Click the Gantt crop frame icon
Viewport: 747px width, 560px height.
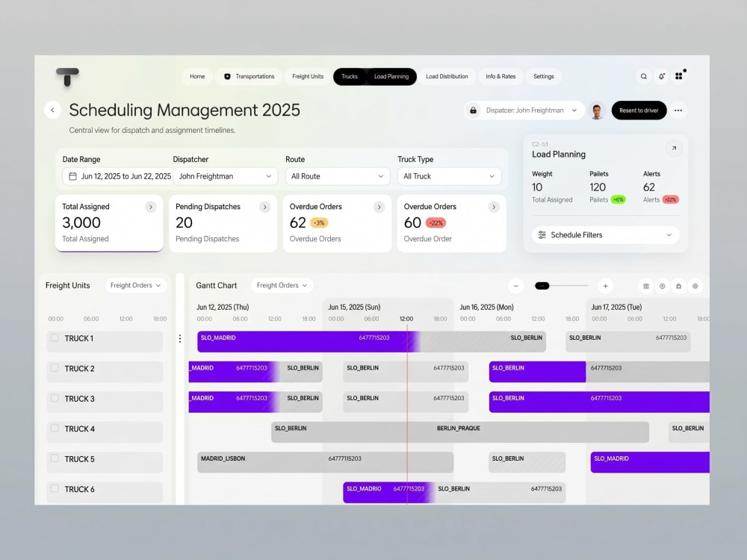(678, 286)
